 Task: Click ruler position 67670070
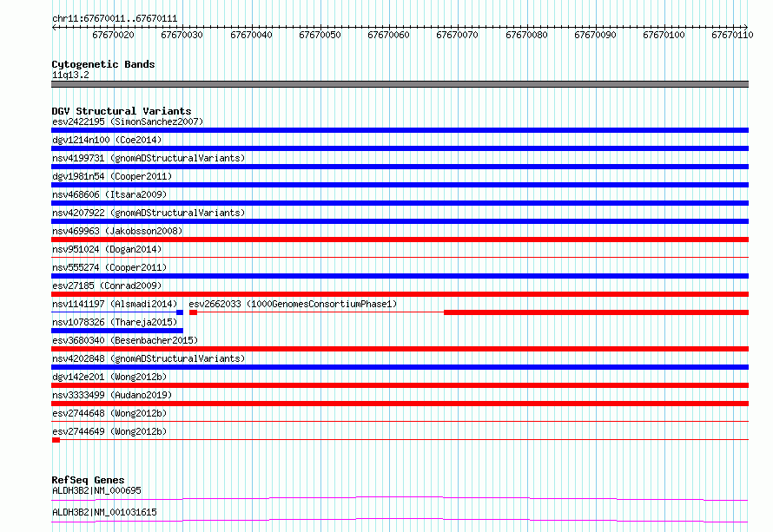coord(457,35)
